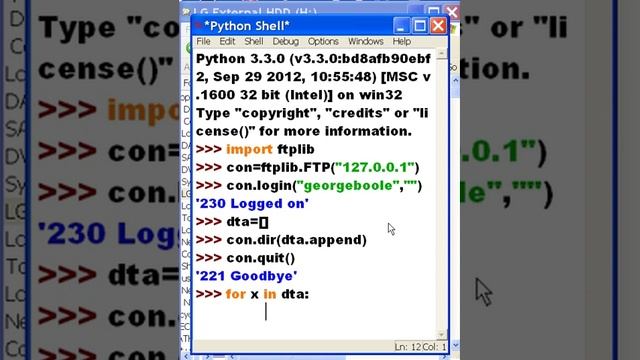Minimize the Python Shell window

click(401, 26)
